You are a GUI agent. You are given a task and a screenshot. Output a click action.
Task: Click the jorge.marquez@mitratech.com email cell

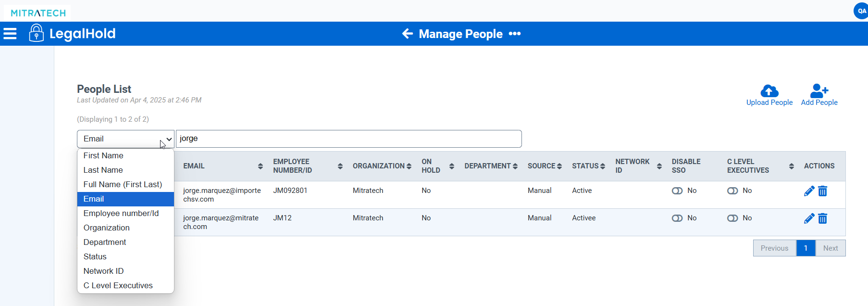pyautogui.click(x=221, y=222)
